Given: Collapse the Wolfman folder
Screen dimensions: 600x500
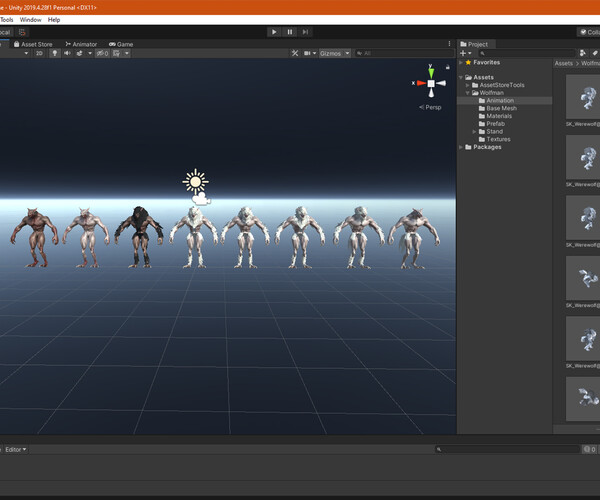Looking at the screenshot, I should pos(468,93).
